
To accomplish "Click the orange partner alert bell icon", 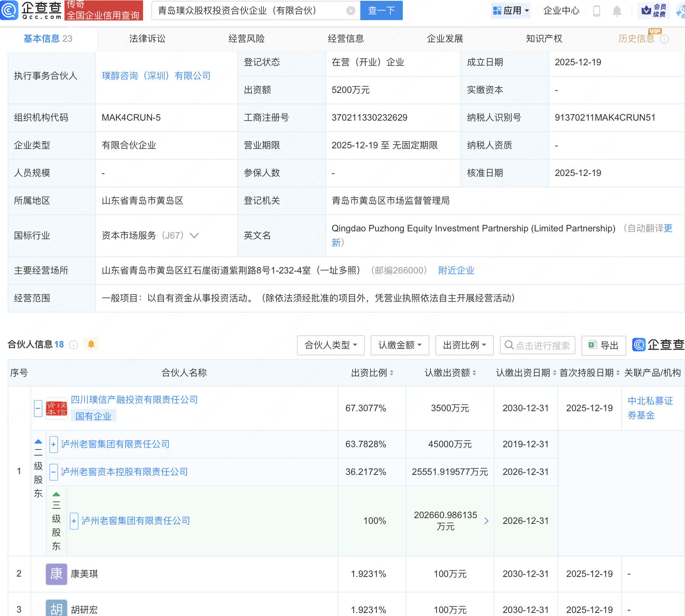I will pos(91,344).
